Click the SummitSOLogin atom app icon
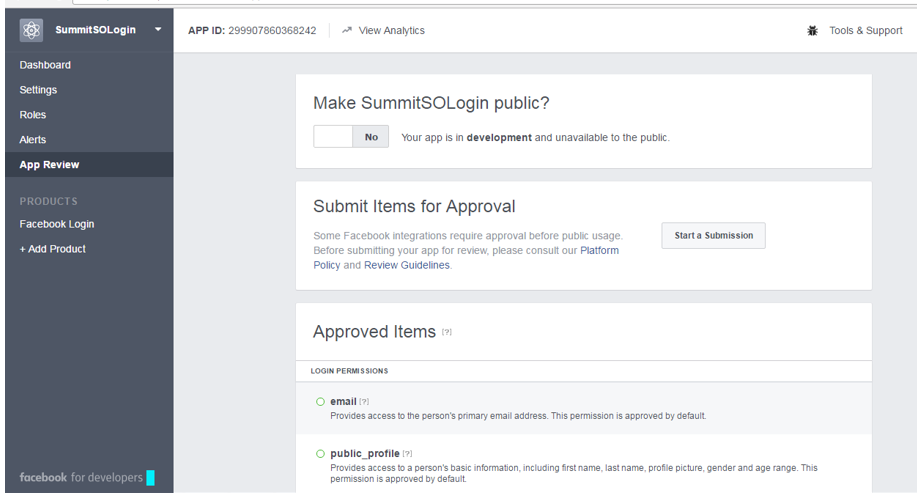The height and width of the screenshot is (493, 917). [31, 30]
